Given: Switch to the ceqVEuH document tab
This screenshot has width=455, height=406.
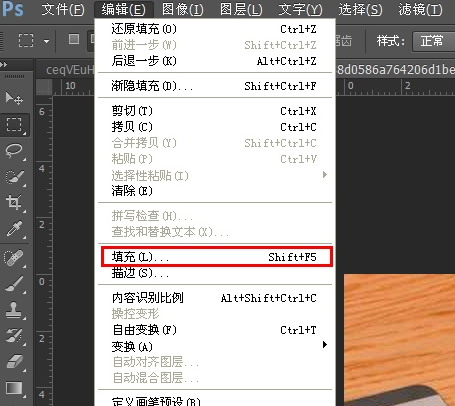Looking at the screenshot, I should click(70, 70).
